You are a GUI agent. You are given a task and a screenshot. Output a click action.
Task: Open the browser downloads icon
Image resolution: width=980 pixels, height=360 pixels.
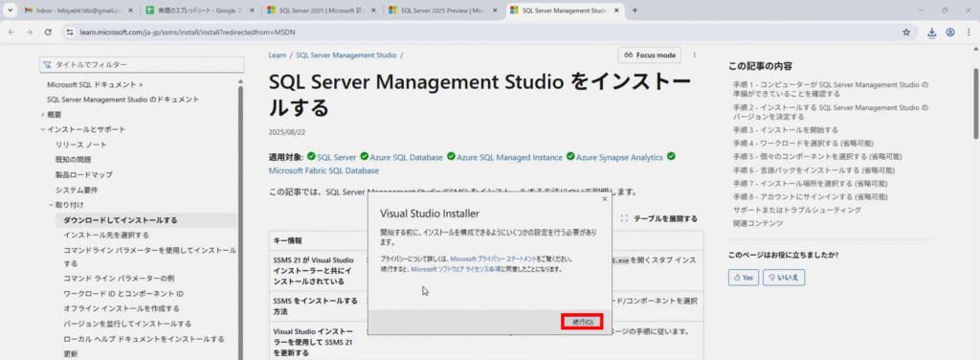coord(932,32)
